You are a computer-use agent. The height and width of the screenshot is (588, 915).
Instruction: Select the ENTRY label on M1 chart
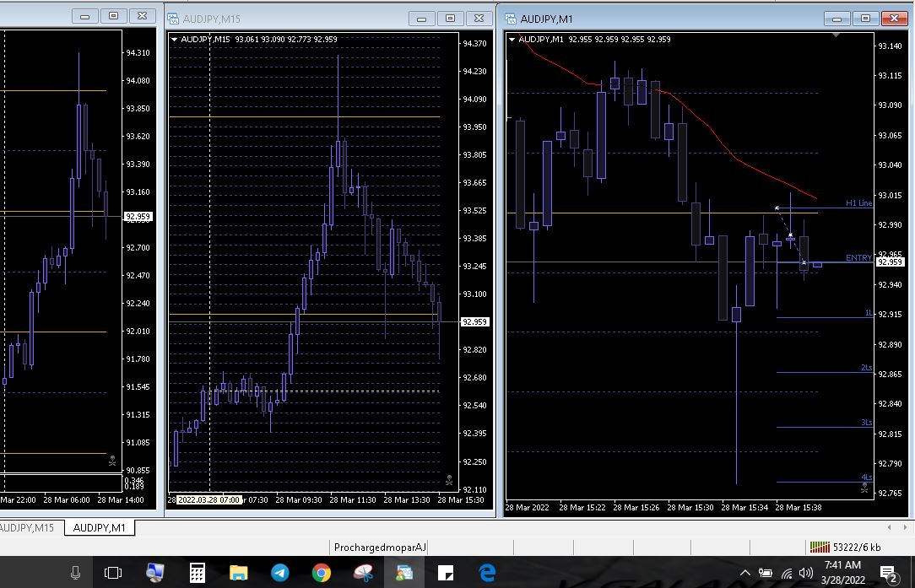pos(859,258)
